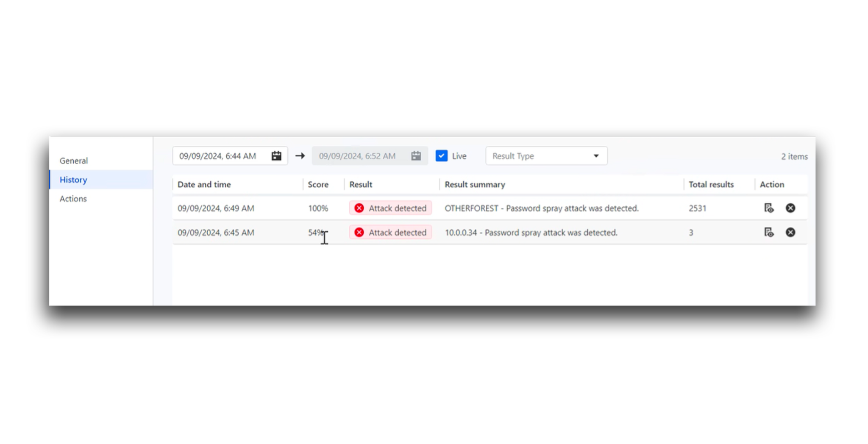This screenshot has width=868, height=444.
Task: Click the Attack detected badge on the second row
Action: click(x=390, y=232)
